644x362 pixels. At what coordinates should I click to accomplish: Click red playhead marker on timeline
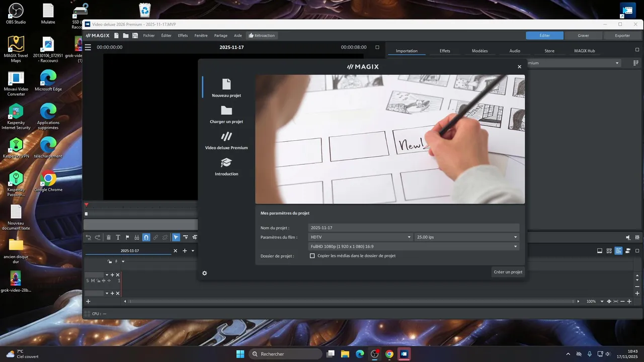[86, 205]
